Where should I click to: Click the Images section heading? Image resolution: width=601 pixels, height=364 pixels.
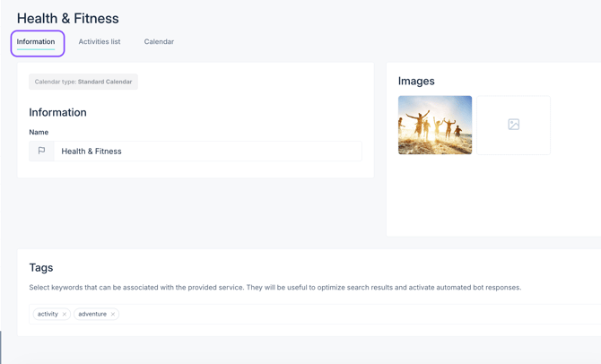click(x=416, y=82)
